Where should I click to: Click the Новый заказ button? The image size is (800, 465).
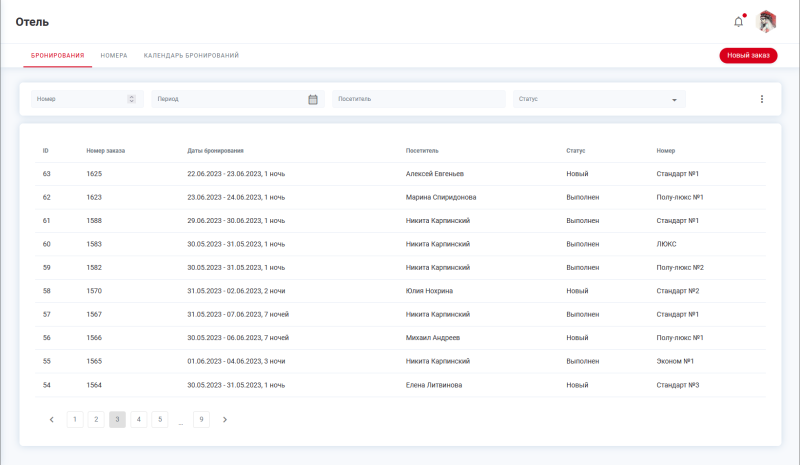[748, 55]
